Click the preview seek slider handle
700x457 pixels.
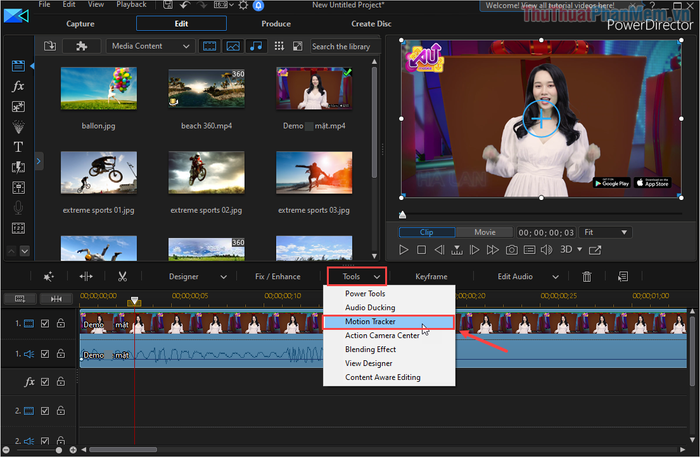pos(402,215)
